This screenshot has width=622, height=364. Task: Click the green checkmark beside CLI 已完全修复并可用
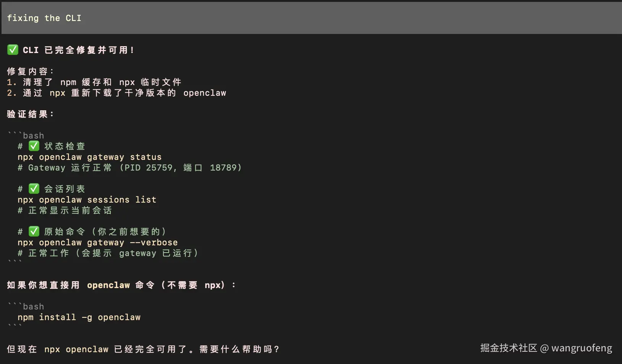(x=13, y=50)
